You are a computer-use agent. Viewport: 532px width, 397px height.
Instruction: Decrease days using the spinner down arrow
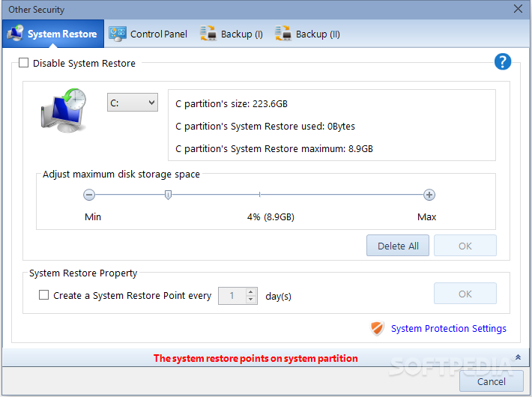coord(250,300)
